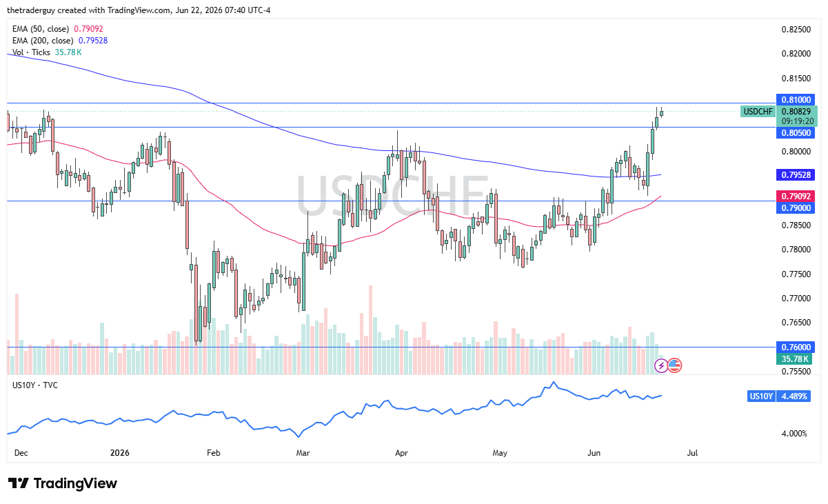The height and width of the screenshot is (504, 828).
Task: Click the 0.82500 price axis label
Action: 796,30
